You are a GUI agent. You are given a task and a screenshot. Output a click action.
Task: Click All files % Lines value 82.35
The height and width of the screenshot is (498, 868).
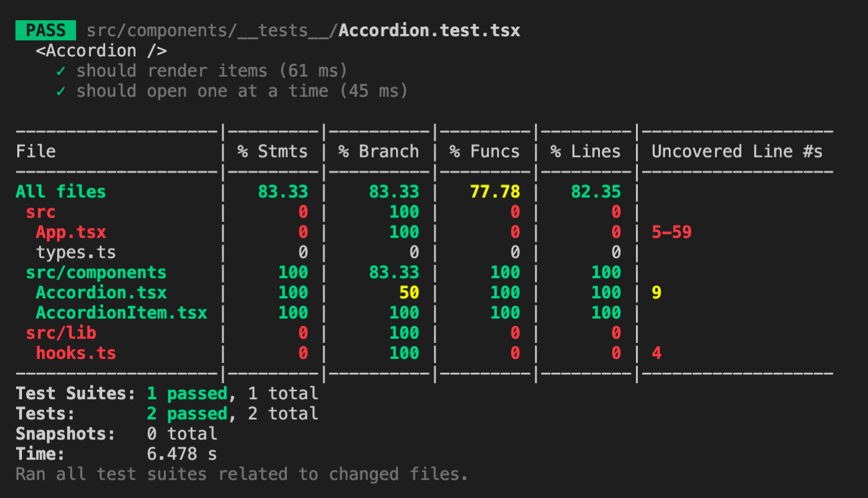coord(596,191)
